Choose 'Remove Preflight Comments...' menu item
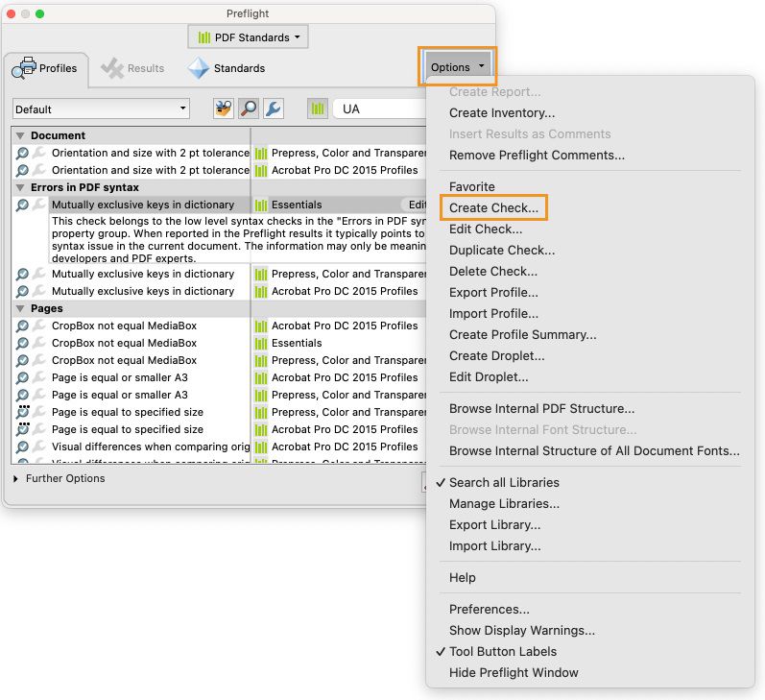 click(x=537, y=156)
